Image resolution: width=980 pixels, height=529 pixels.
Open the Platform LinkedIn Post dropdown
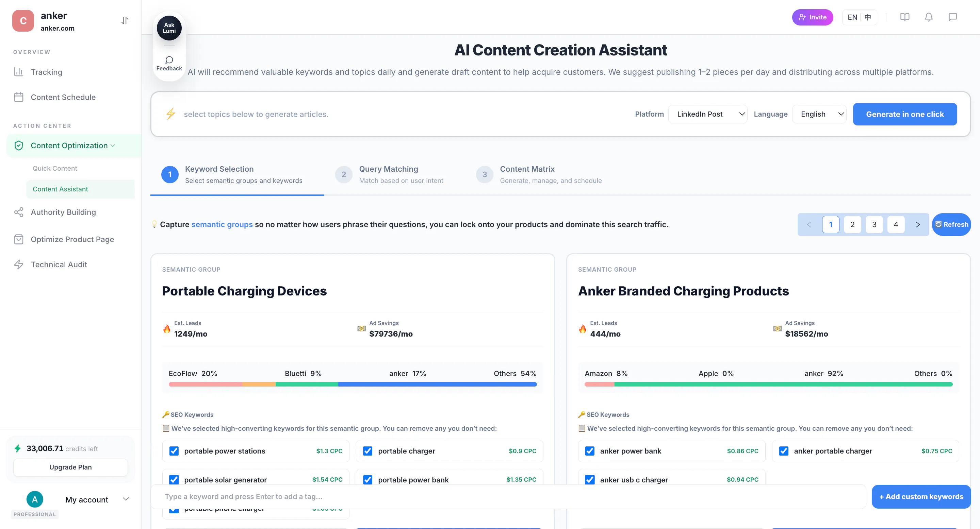tap(708, 114)
